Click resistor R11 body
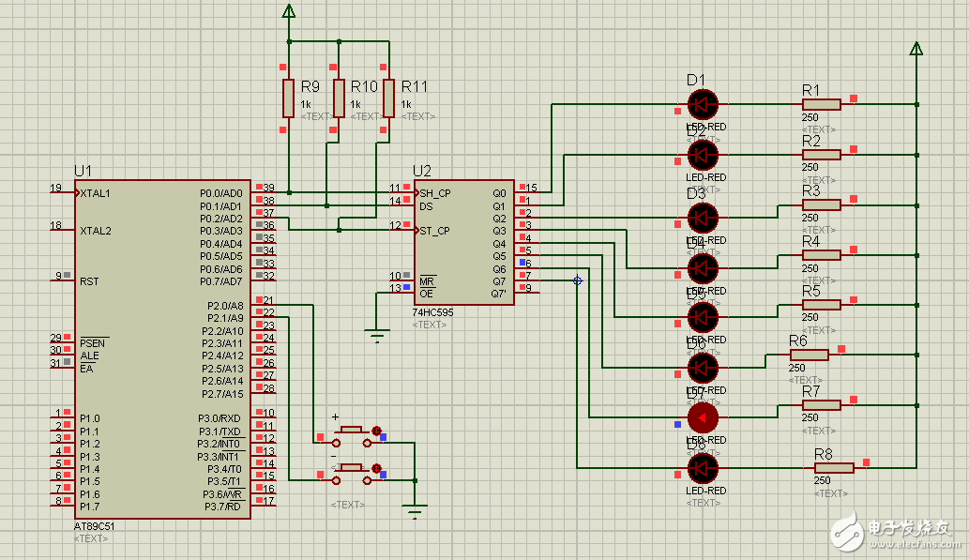This screenshot has width=969, height=560. (389, 98)
